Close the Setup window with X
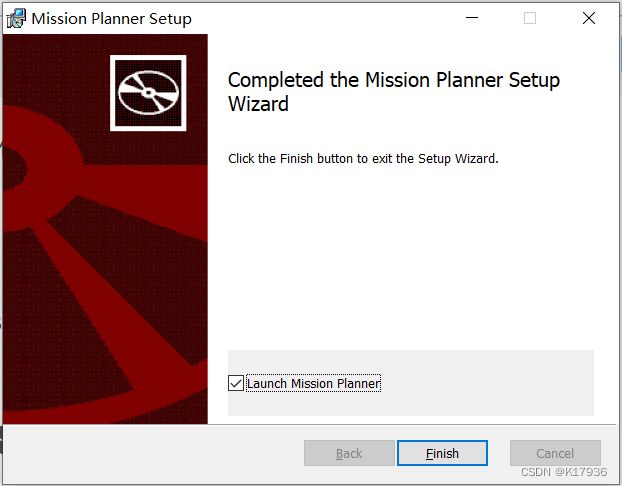The width and height of the screenshot is (622, 486). tap(589, 18)
